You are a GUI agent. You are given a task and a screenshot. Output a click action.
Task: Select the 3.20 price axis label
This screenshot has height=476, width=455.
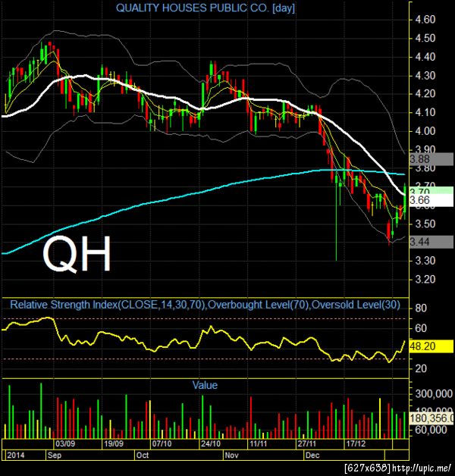[425, 279]
